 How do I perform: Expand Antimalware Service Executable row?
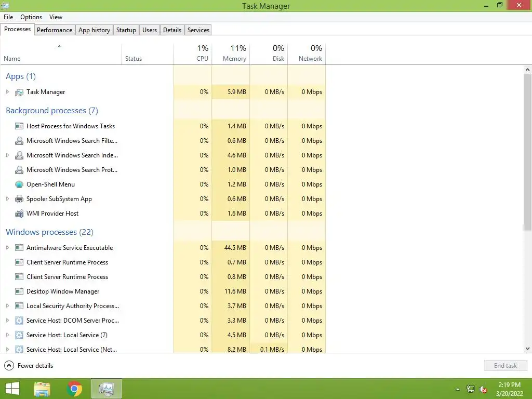[x=7, y=248]
